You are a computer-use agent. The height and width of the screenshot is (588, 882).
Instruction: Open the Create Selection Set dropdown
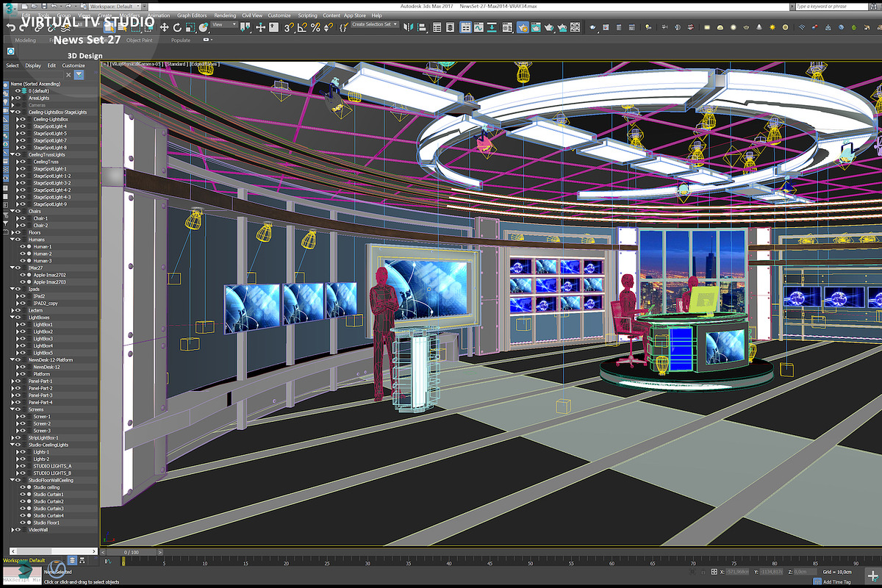coord(375,24)
